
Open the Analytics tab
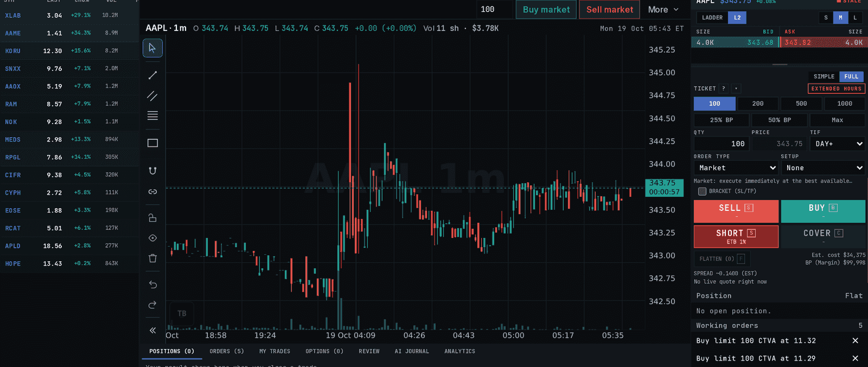tap(459, 351)
